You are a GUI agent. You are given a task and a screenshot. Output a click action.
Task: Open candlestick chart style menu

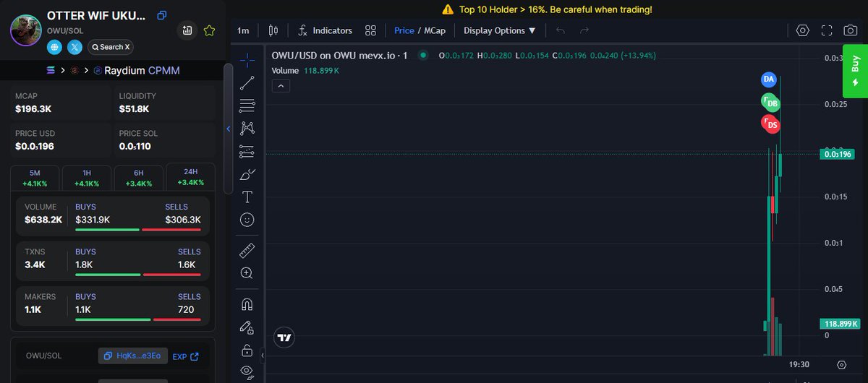click(273, 30)
